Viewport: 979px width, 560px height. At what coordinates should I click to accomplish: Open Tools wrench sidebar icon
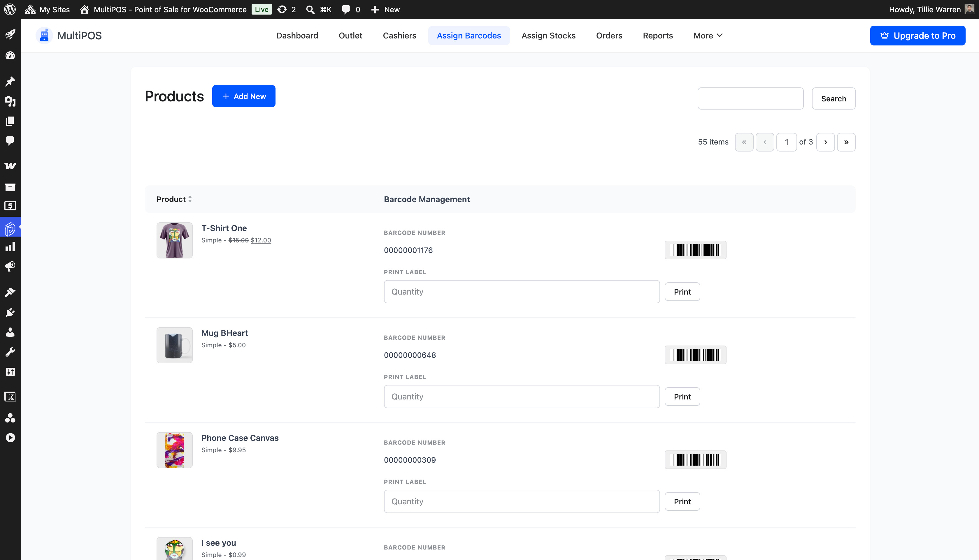10,352
